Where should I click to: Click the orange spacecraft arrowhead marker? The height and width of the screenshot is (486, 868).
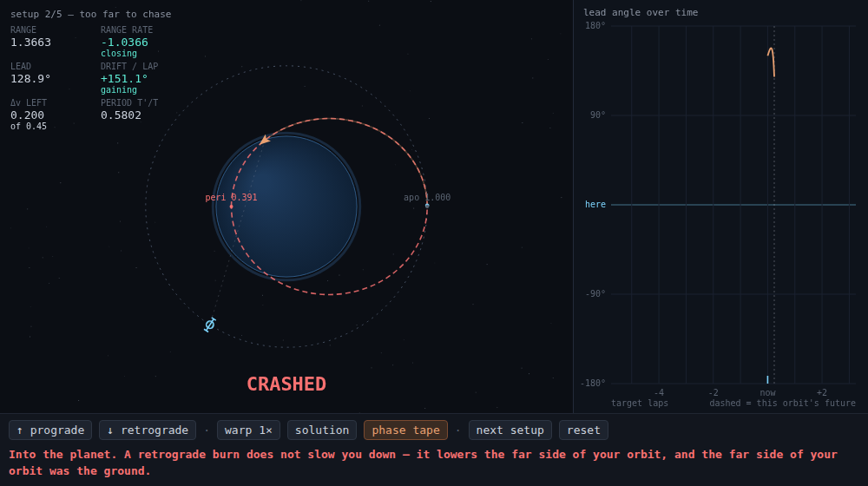pos(265,140)
